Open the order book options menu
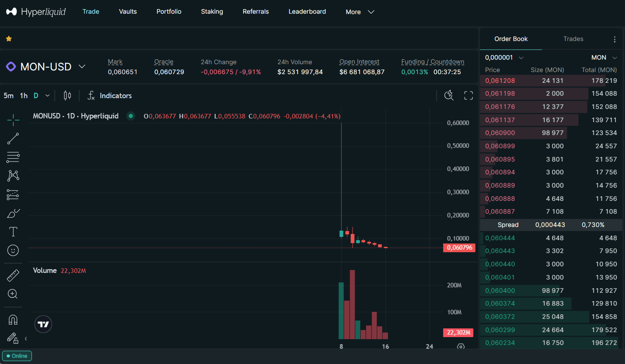The width and height of the screenshot is (625, 364). coord(615,39)
